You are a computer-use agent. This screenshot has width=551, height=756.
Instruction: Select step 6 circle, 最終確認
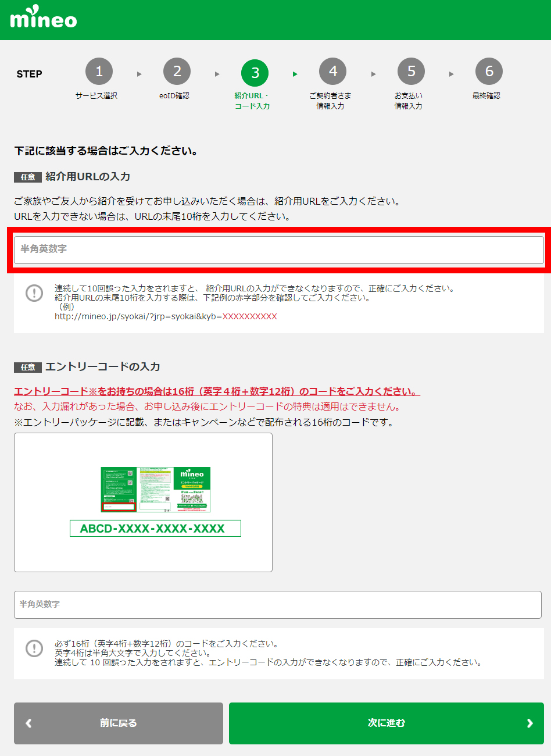coord(489,72)
